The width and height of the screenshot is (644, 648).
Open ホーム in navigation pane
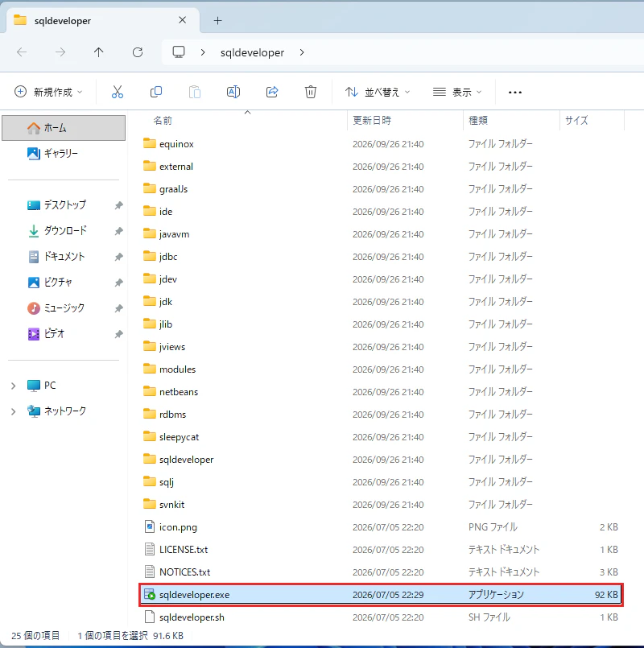pyautogui.click(x=64, y=128)
